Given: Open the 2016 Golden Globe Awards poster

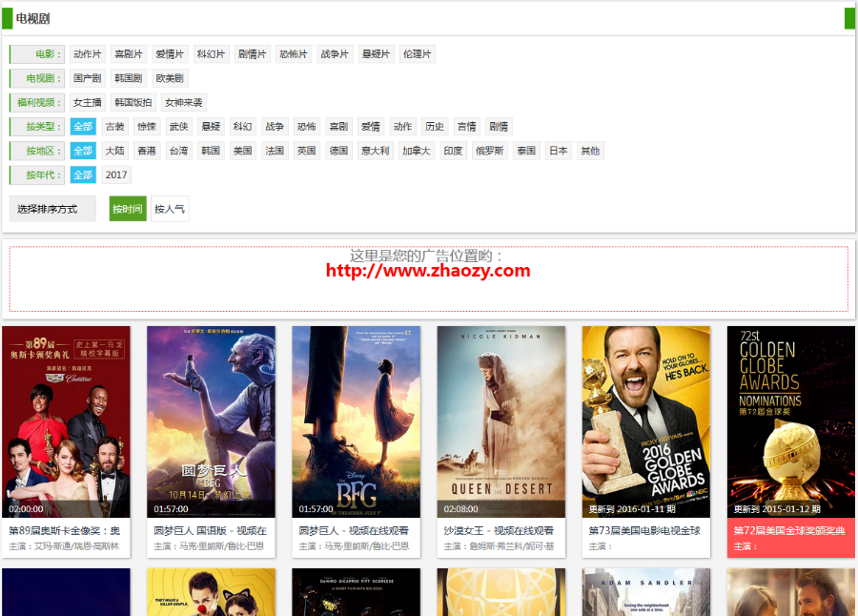Looking at the screenshot, I should point(646,421).
